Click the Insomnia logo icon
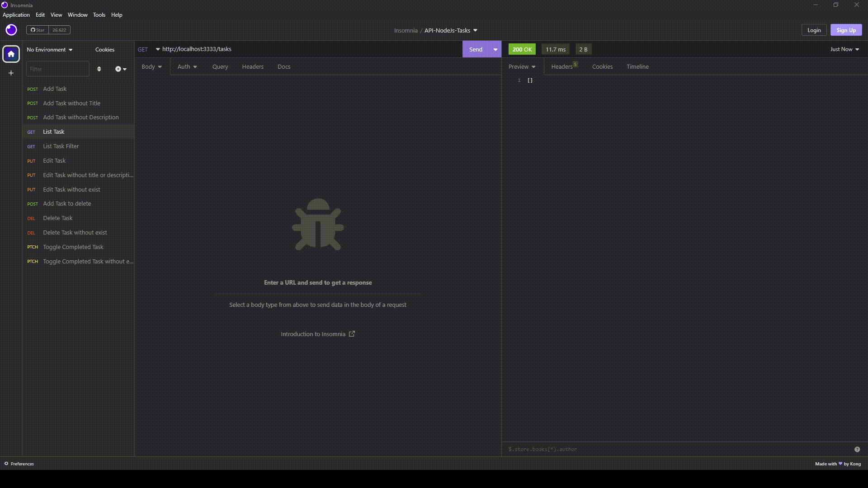The width and height of the screenshot is (868, 488). (11, 30)
